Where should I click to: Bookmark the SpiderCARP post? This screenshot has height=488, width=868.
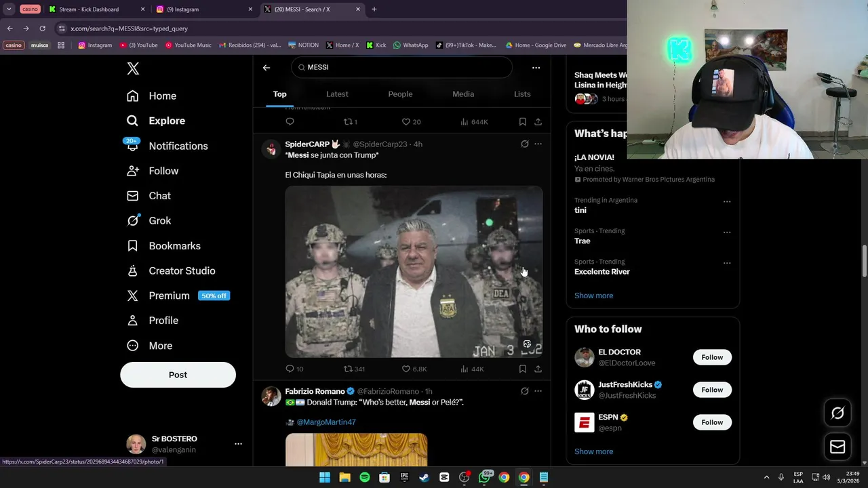(x=522, y=369)
